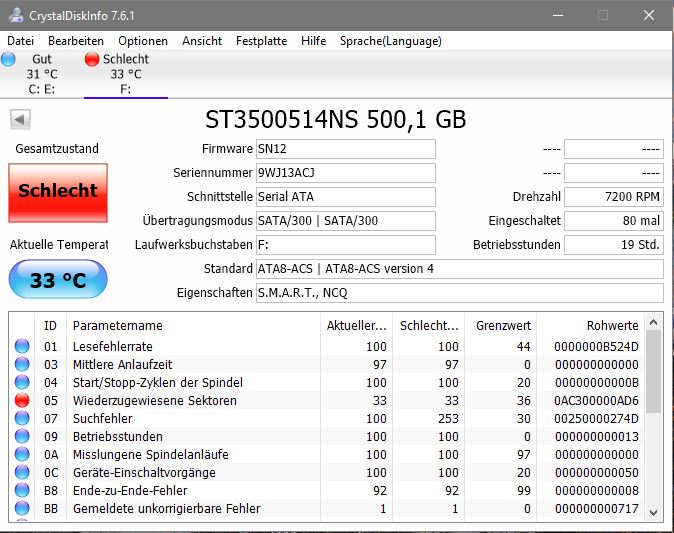Select the Geräte-Einschaltvorgänge parameter text
The width and height of the screenshot is (674, 533).
pyautogui.click(x=144, y=473)
